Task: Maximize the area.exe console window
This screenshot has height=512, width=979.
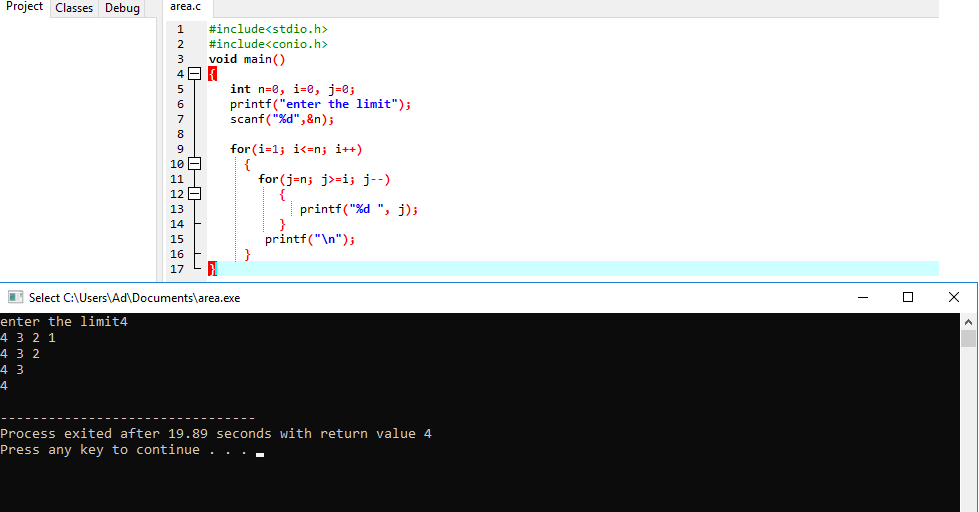Action: 908,297
